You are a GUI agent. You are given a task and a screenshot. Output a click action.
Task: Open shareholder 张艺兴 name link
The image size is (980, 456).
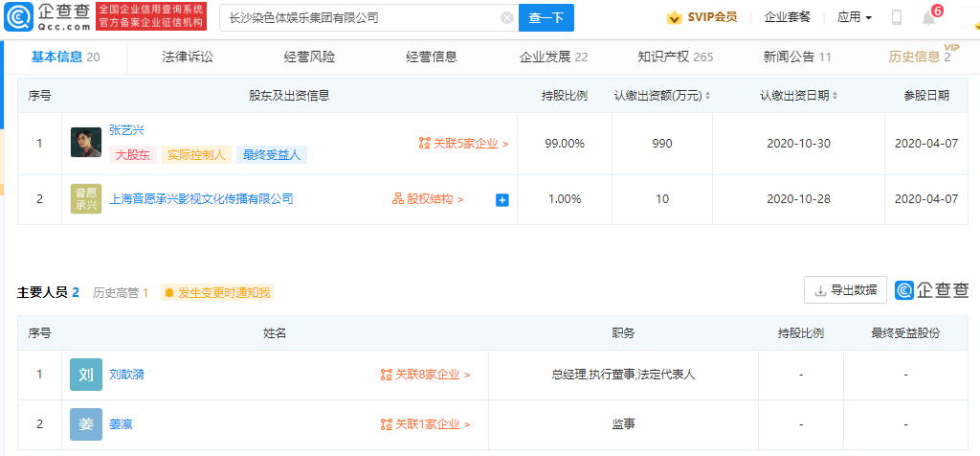click(x=127, y=130)
